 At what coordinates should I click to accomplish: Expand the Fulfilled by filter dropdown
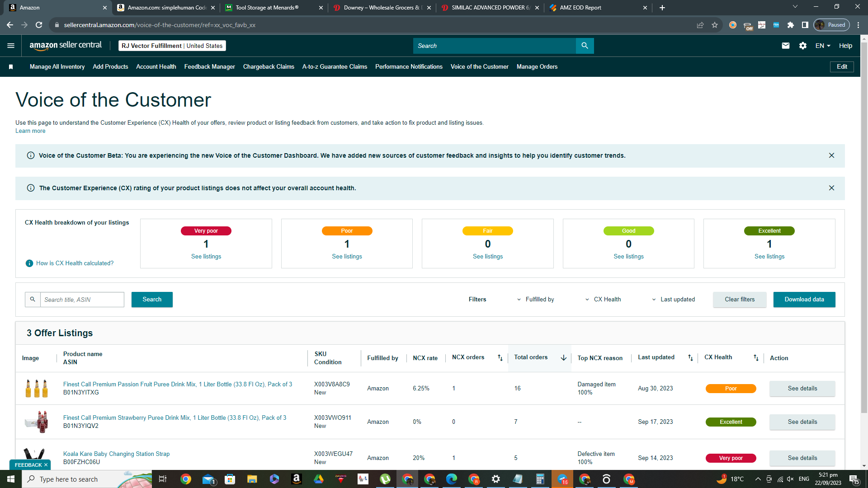536,300
